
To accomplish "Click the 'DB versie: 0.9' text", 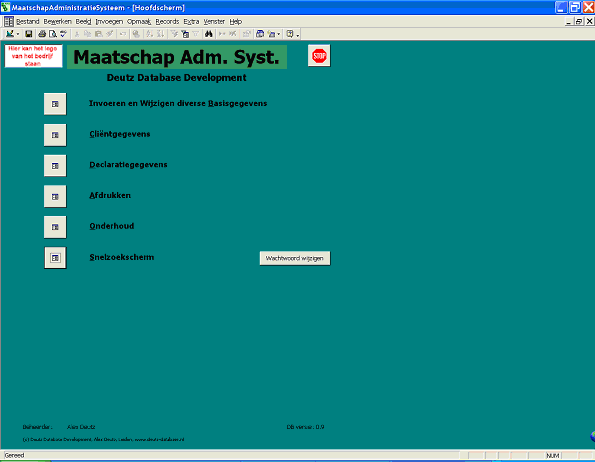I will pyautogui.click(x=305, y=427).
